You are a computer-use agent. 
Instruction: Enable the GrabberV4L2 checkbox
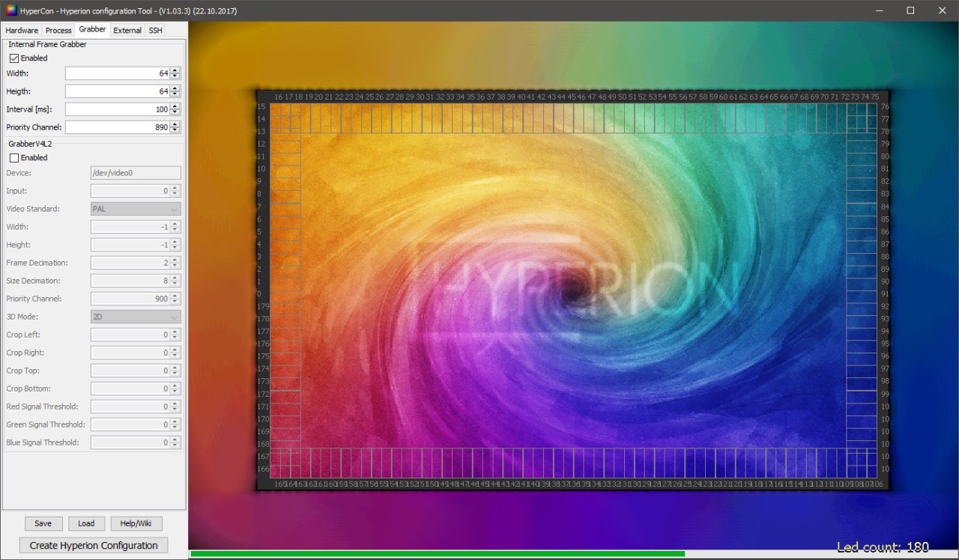tap(14, 158)
